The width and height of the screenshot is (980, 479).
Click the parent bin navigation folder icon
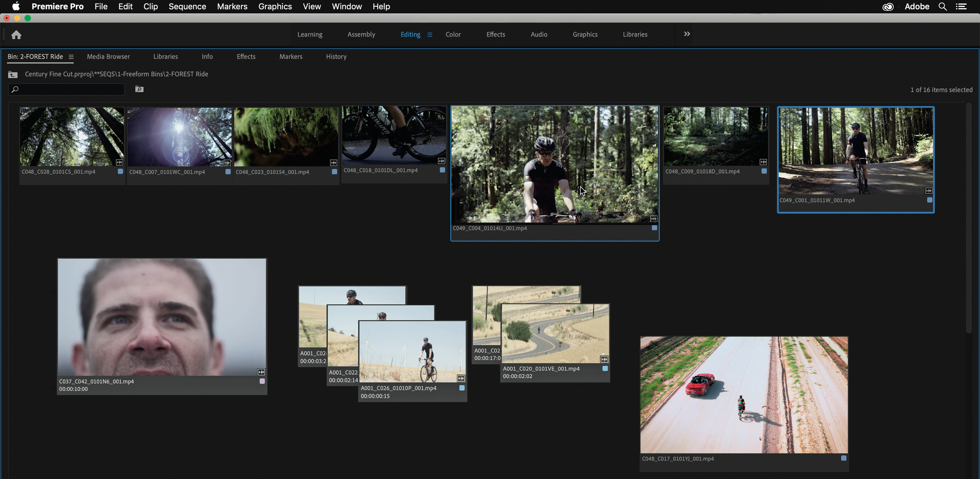[12, 75]
